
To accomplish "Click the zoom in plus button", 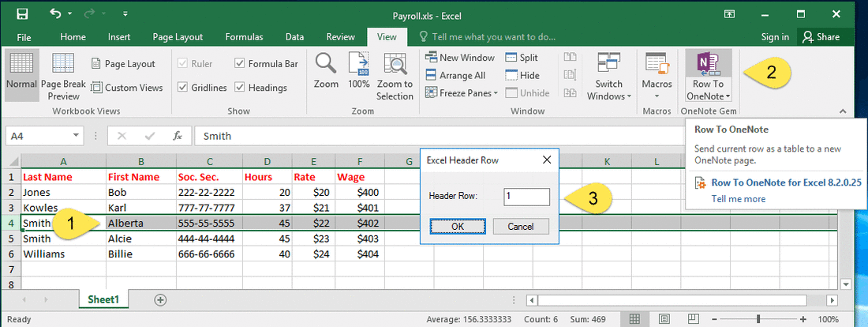I will pos(803,319).
